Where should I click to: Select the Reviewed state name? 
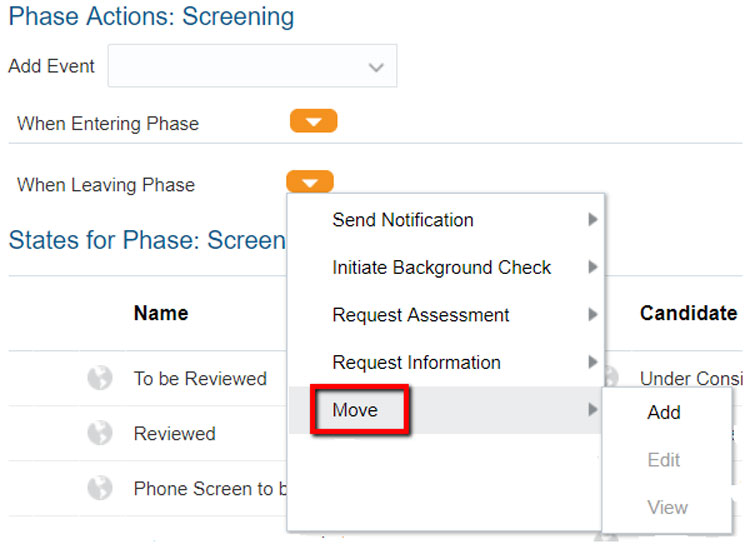tap(174, 434)
